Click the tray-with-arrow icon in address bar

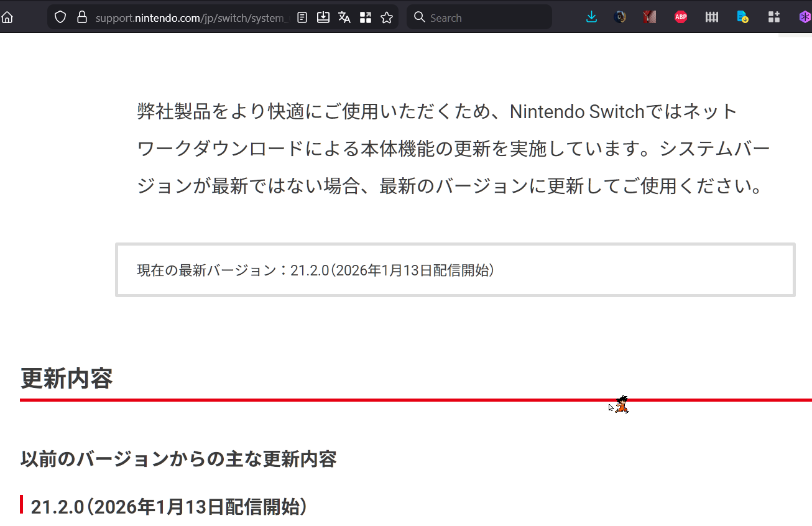[x=323, y=17]
